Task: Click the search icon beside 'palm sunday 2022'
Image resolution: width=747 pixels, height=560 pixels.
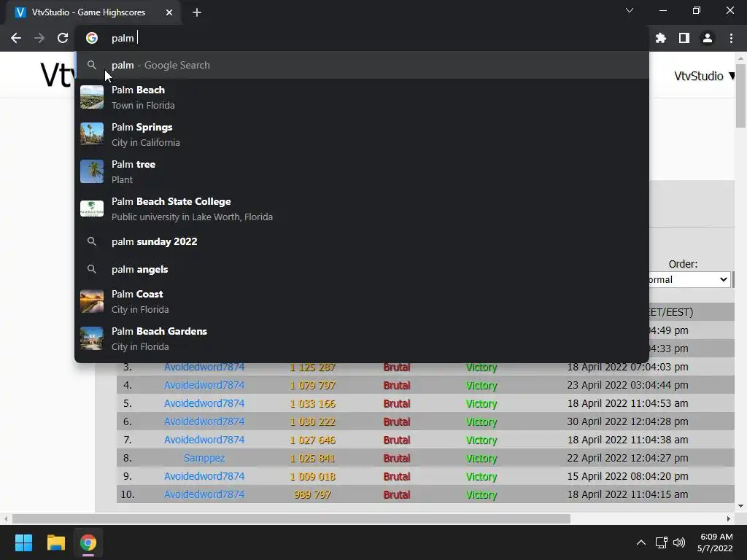Action: pyautogui.click(x=92, y=241)
